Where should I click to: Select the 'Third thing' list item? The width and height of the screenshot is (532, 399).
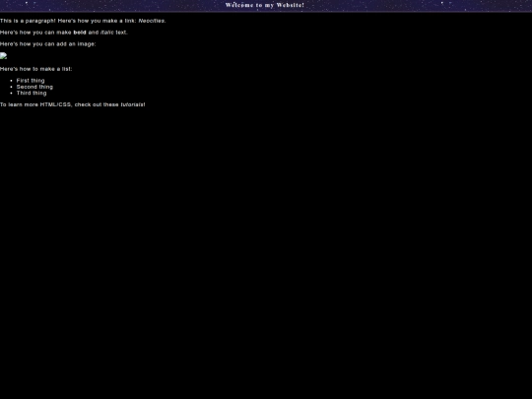[x=32, y=93]
